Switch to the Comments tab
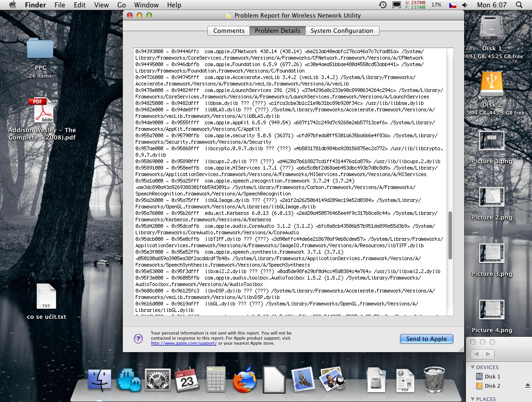The height and width of the screenshot is (402, 532). pyautogui.click(x=229, y=30)
